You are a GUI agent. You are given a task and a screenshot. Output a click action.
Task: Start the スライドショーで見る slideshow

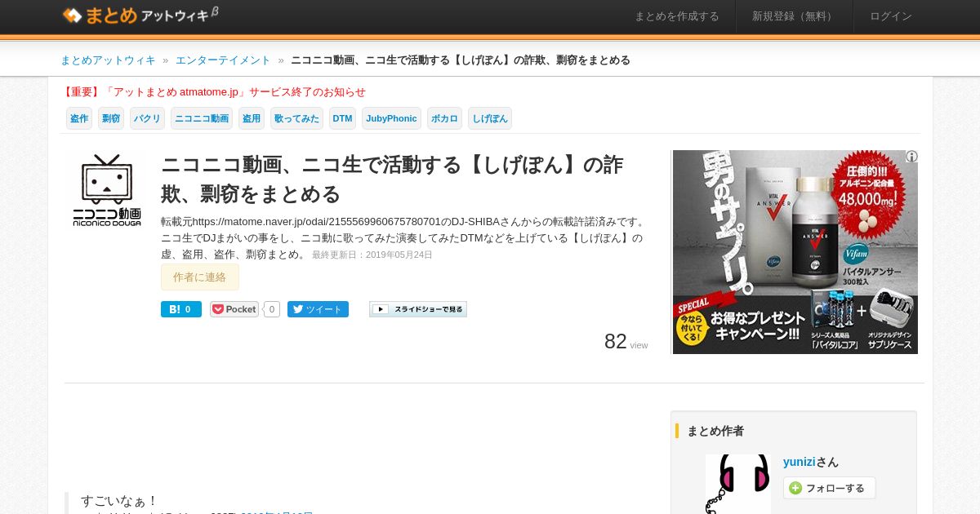[418, 309]
